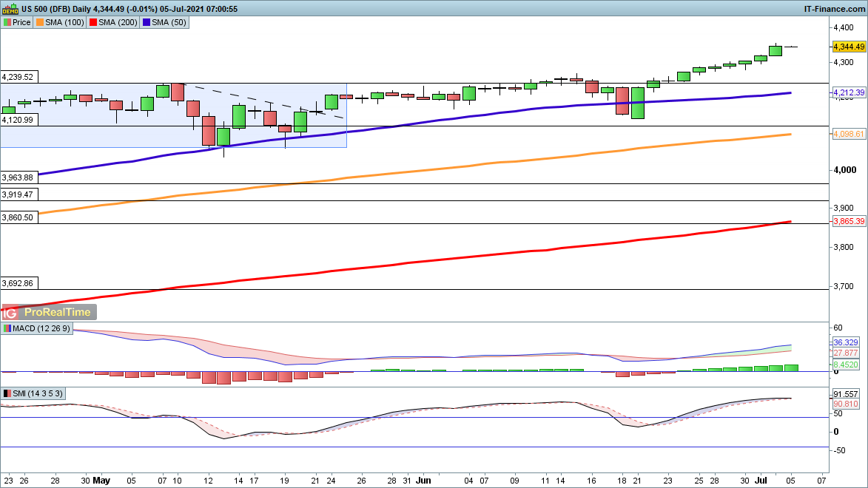Toggle the SMA (50) legend entry
Screen dimensions: 868x488
pyautogui.click(x=164, y=22)
